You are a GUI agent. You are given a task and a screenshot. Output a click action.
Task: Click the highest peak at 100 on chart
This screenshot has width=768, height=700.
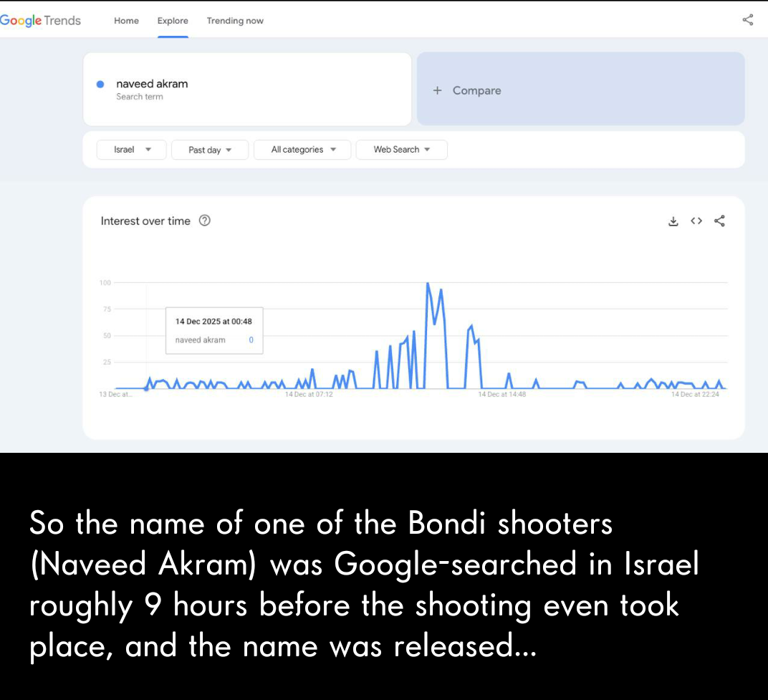tap(428, 284)
